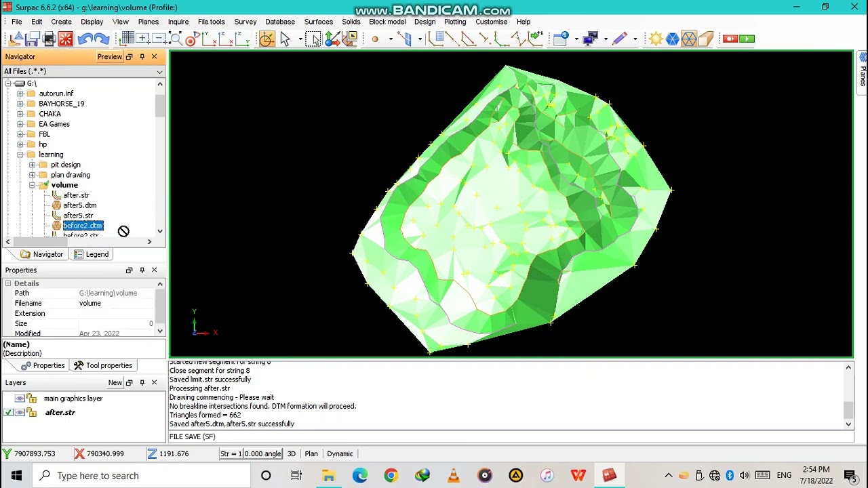Select after.str file in navigator tree
The height and width of the screenshot is (488, 868).
click(x=76, y=195)
